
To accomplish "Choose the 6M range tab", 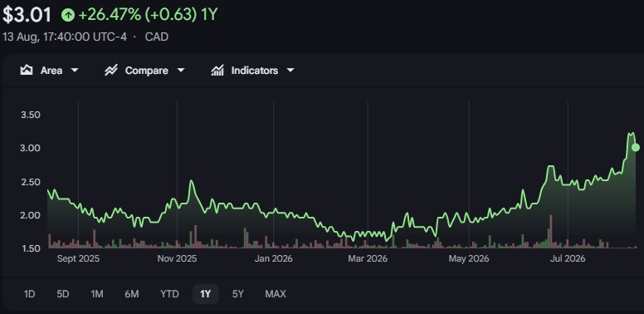I will click(x=132, y=294).
